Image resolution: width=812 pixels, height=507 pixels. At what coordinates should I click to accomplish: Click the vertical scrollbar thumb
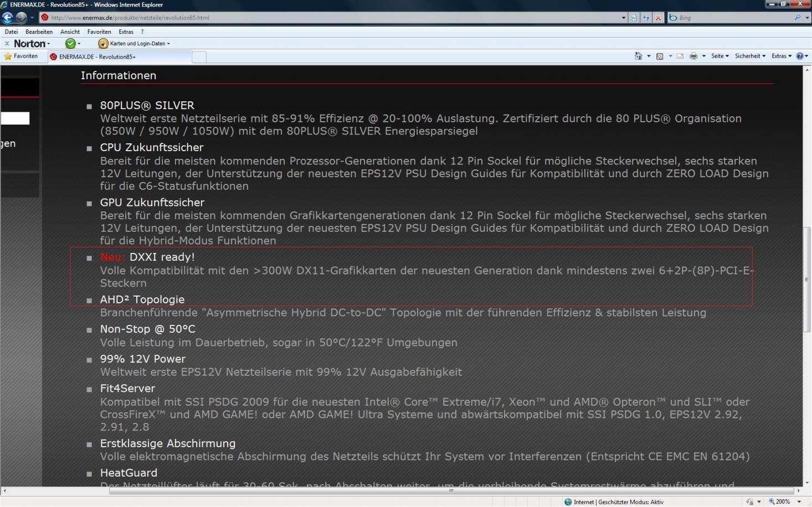pos(807,280)
